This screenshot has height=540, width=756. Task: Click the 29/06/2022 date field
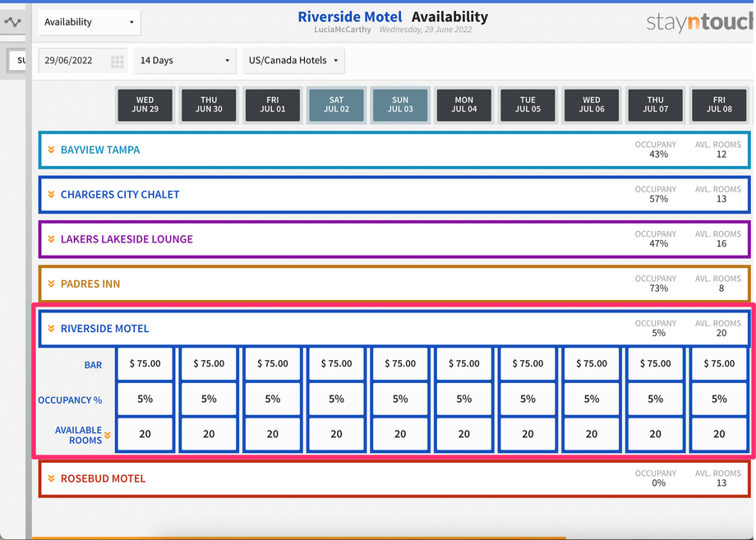pyautogui.click(x=82, y=61)
